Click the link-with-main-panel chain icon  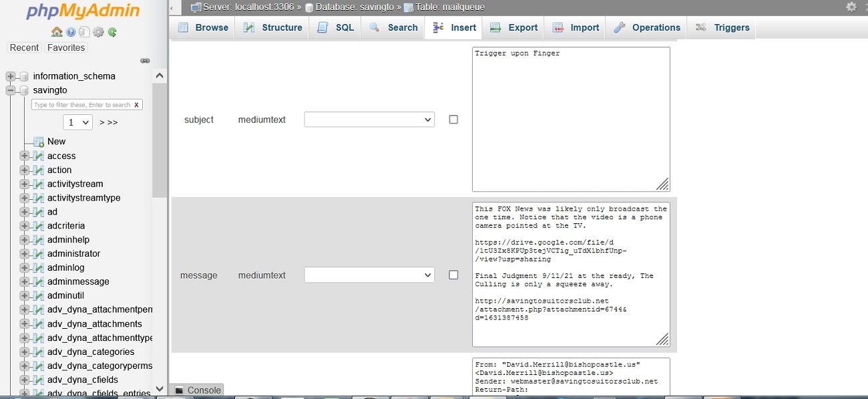pos(145,61)
